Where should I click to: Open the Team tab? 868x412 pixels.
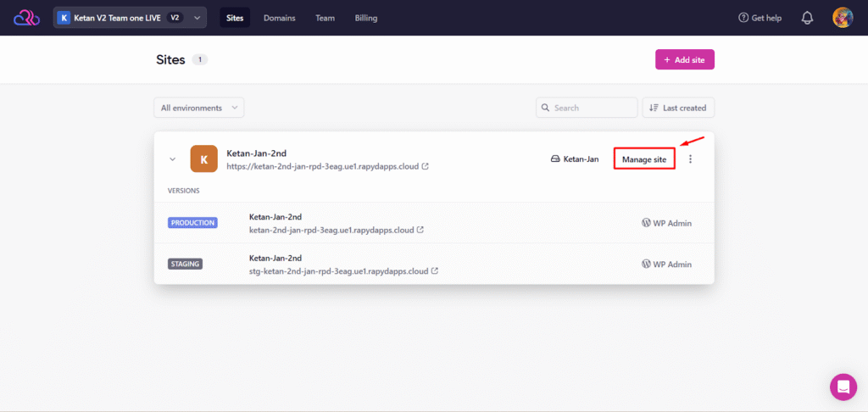[325, 18]
